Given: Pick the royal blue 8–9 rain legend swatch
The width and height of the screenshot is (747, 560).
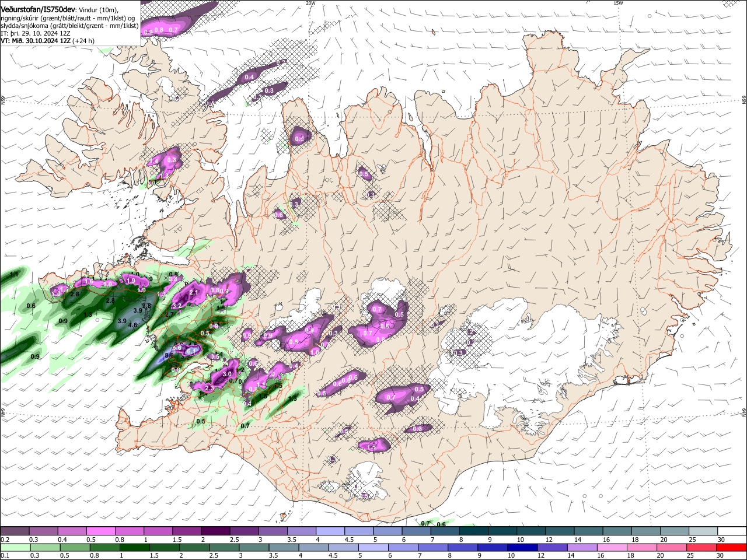Looking at the screenshot, I should tap(463, 547).
